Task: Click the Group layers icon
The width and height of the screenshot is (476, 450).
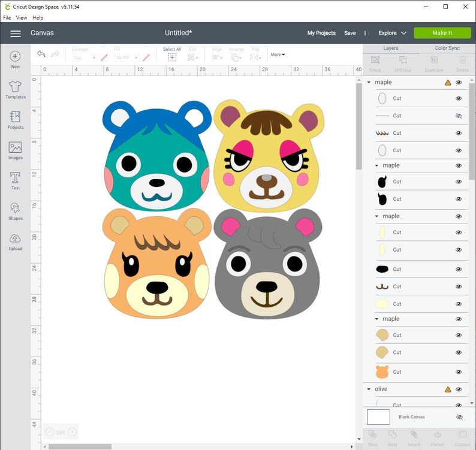Action: pos(375,60)
